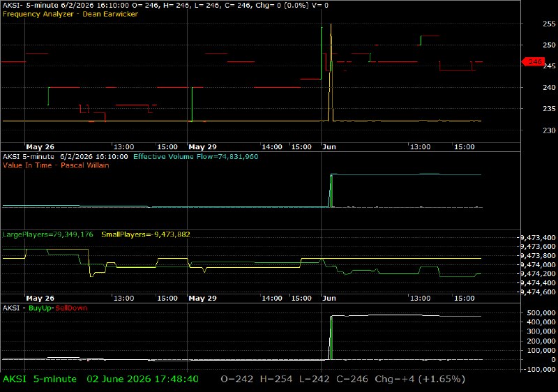558x392 pixels.
Task: Click 'May 26' date label on top axis
Action: (x=40, y=147)
